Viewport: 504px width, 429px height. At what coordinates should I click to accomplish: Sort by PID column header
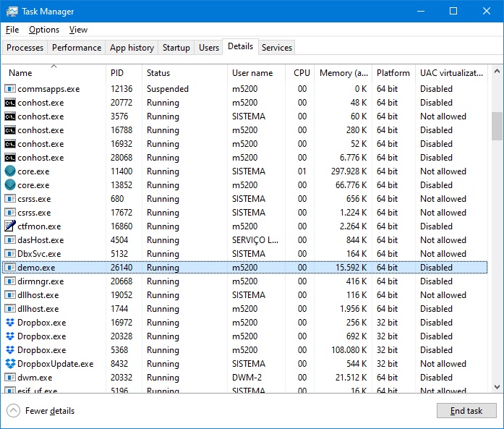pyautogui.click(x=117, y=73)
